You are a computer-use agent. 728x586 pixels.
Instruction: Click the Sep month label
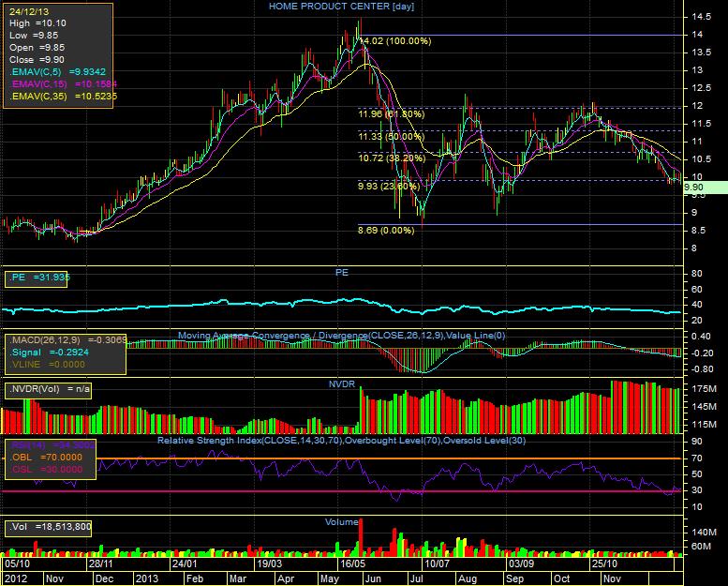[x=515, y=579]
